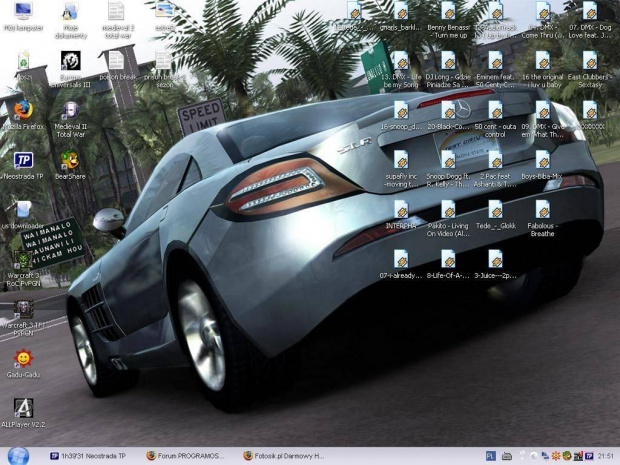Click the 21:51 system tray clock
The height and width of the screenshot is (465, 620).
coord(605,456)
